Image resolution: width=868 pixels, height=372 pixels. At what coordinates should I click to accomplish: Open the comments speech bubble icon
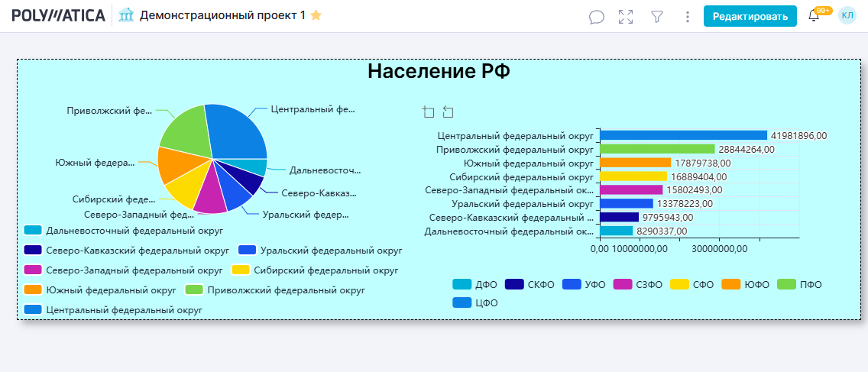pos(597,16)
